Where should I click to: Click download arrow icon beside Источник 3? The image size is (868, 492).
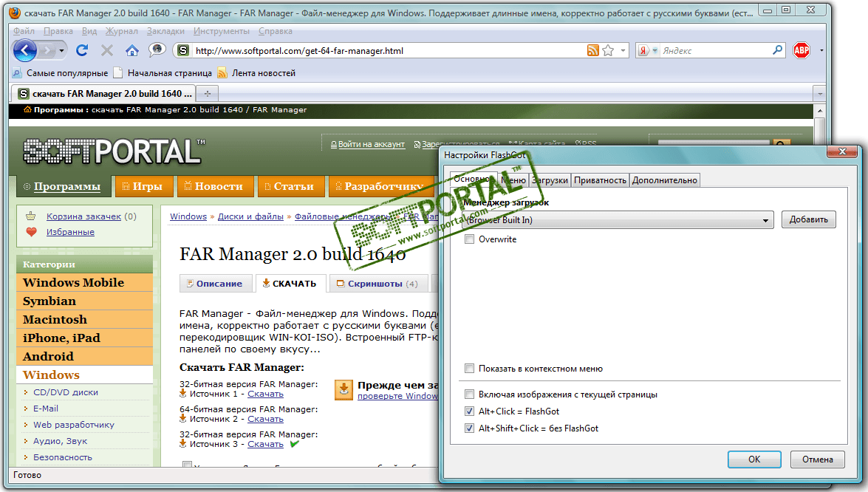pyautogui.click(x=183, y=444)
